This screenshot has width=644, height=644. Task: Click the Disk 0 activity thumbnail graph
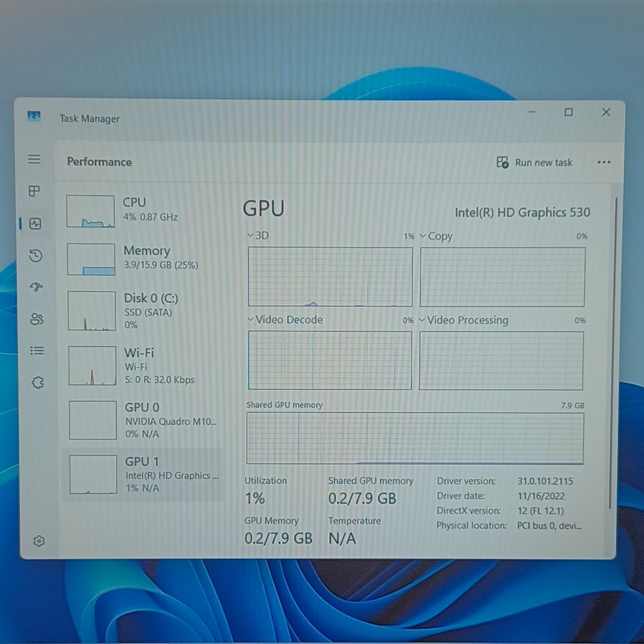[x=92, y=311]
